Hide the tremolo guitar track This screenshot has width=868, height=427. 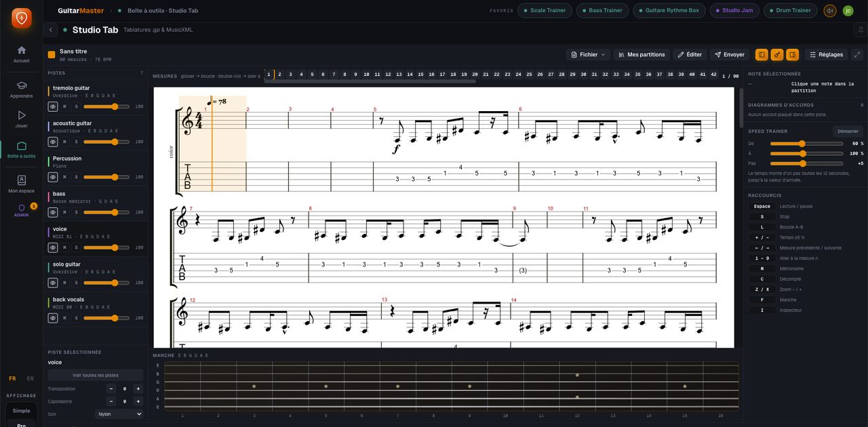53,106
